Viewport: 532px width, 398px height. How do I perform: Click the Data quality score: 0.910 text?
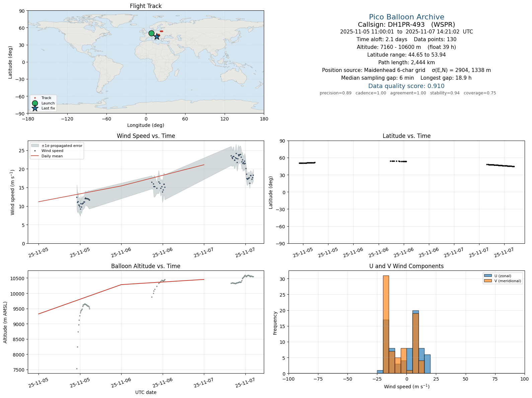tap(406, 86)
